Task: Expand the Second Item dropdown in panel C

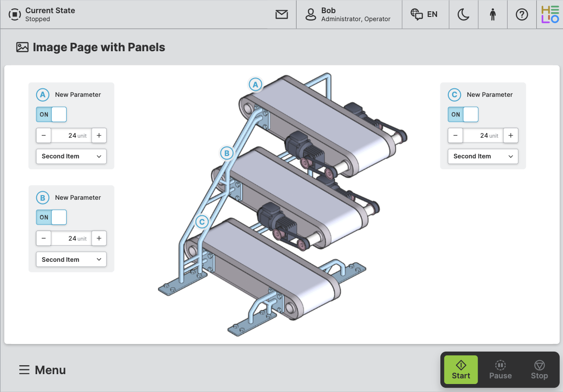Action: coord(483,157)
